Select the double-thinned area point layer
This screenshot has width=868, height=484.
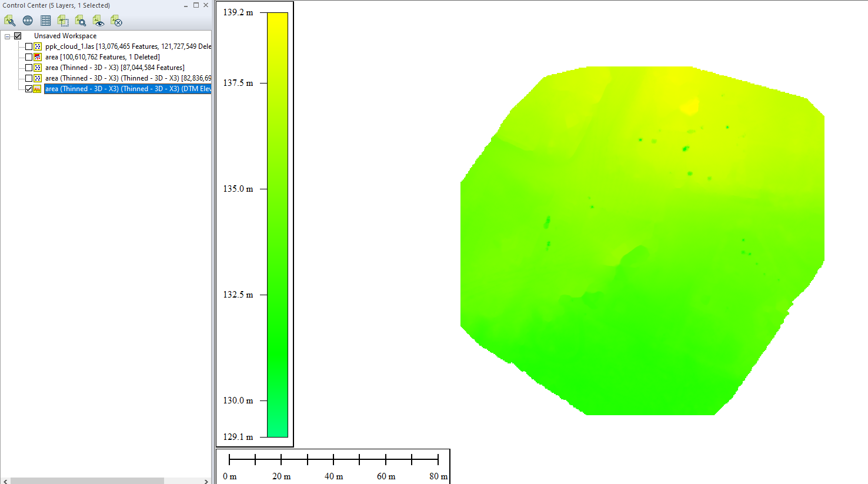[x=123, y=78]
